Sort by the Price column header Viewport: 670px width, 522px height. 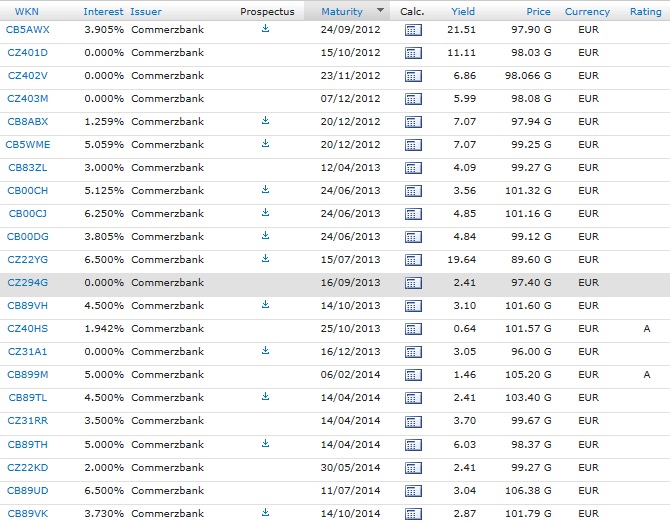538,12
